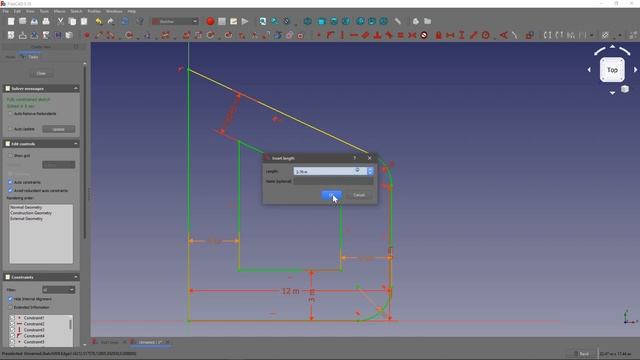Open the View menu
This screenshot has height=360, width=640.
coord(30,11)
